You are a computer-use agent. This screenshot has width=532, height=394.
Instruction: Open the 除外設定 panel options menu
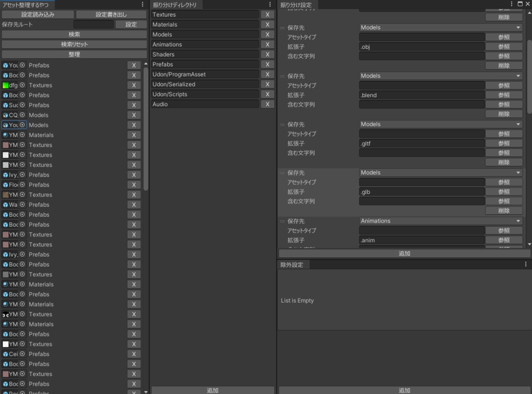(526, 265)
